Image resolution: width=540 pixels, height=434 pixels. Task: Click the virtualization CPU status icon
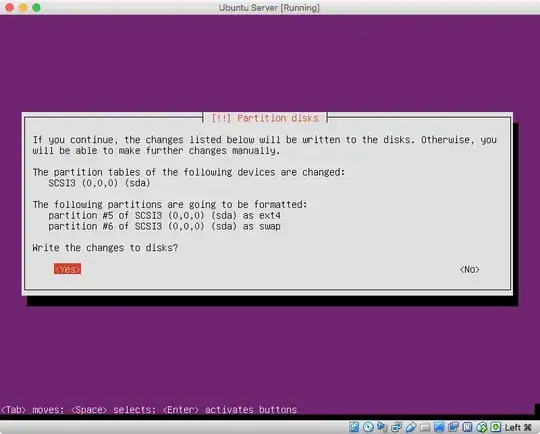467,427
